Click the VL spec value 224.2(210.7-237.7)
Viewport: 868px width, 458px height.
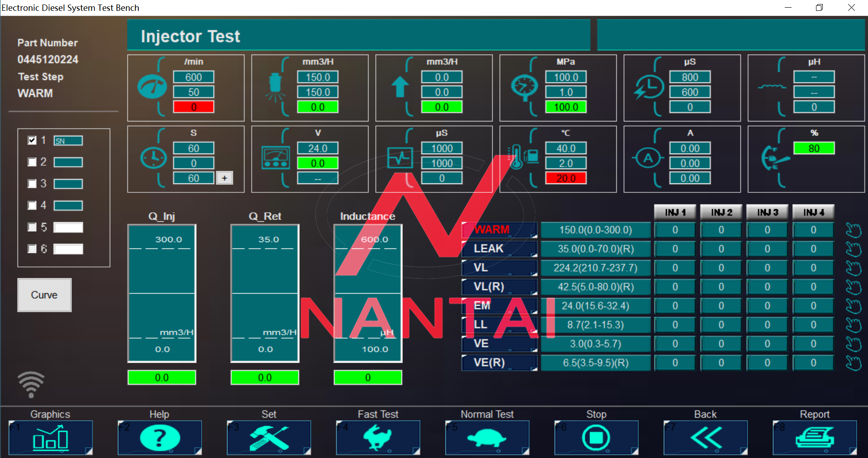(x=595, y=268)
